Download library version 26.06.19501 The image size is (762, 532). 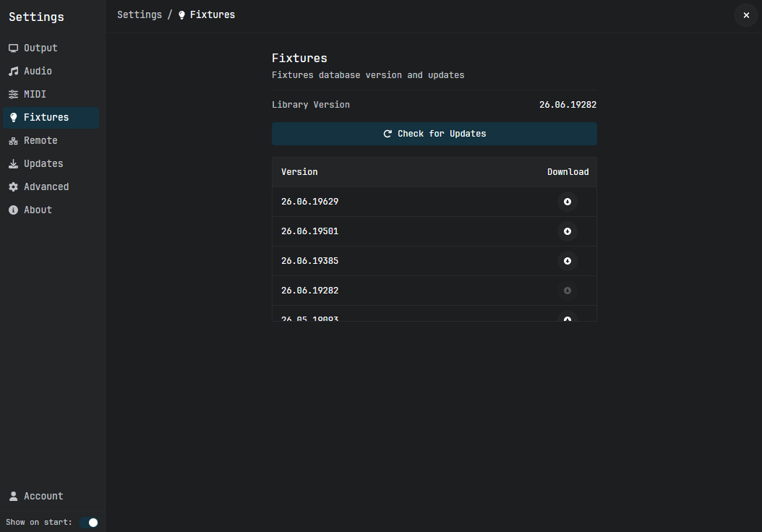click(x=567, y=231)
